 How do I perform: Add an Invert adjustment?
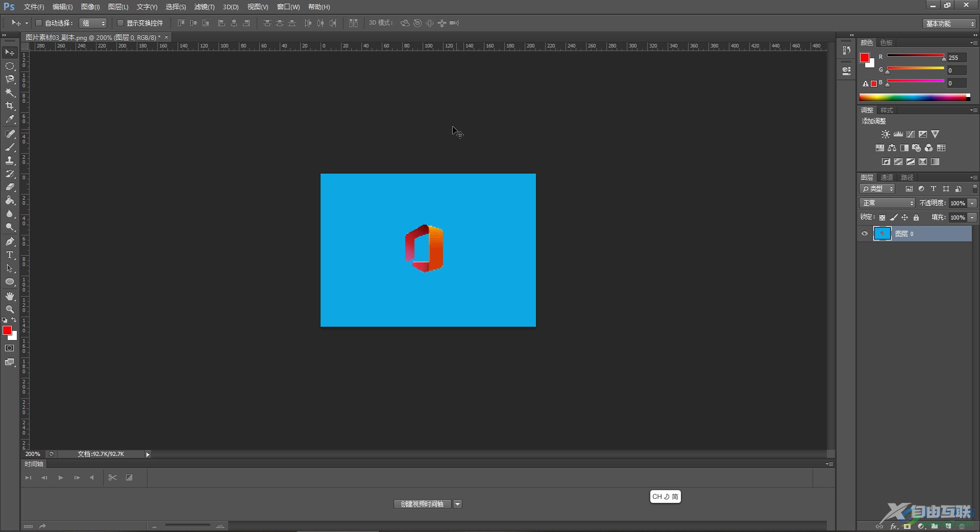pyautogui.click(x=886, y=162)
